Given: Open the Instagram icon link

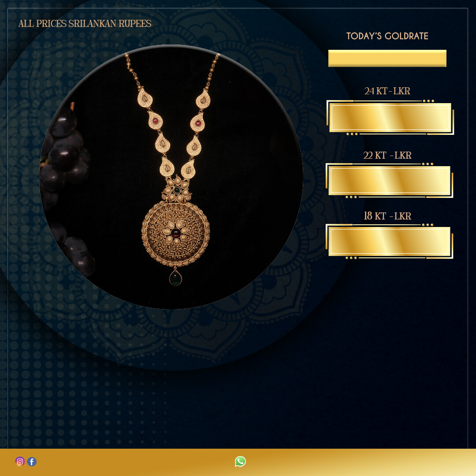Looking at the screenshot, I should coord(20,461).
